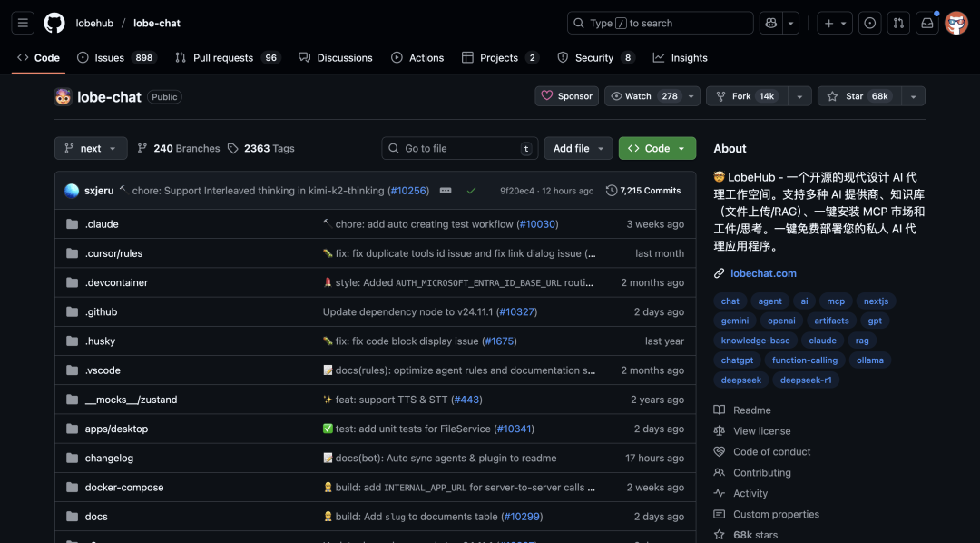Open the Add file dropdown
Viewport: 980px width, 543px height.
[x=578, y=148]
